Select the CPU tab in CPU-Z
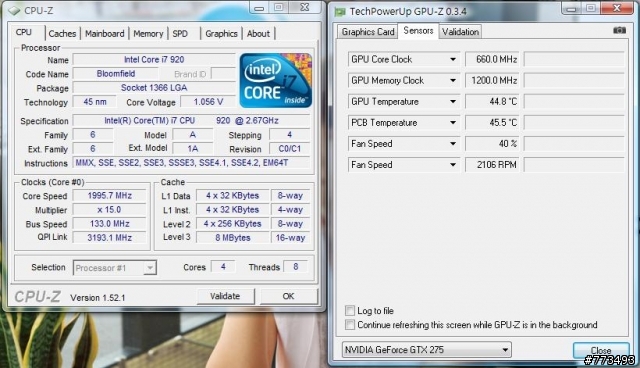The height and width of the screenshot is (368, 640). [24, 33]
